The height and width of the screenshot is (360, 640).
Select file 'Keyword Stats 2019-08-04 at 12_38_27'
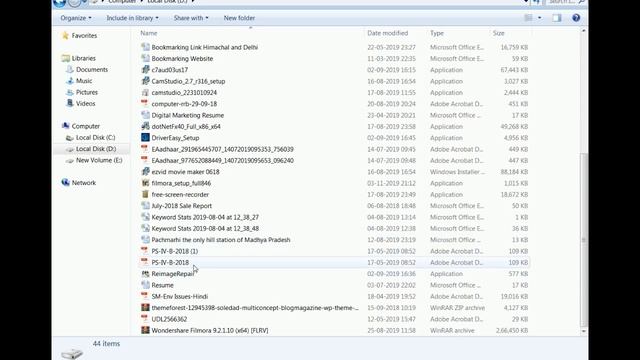(205, 217)
